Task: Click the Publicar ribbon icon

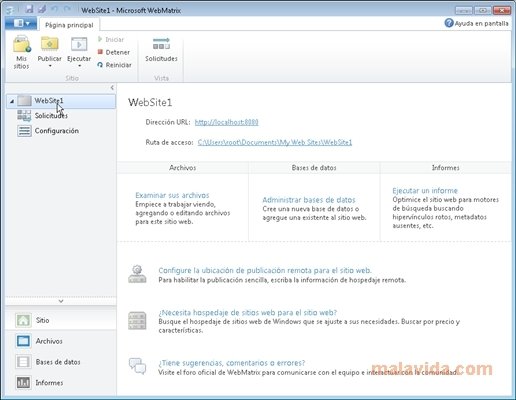Action: click(x=50, y=44)
